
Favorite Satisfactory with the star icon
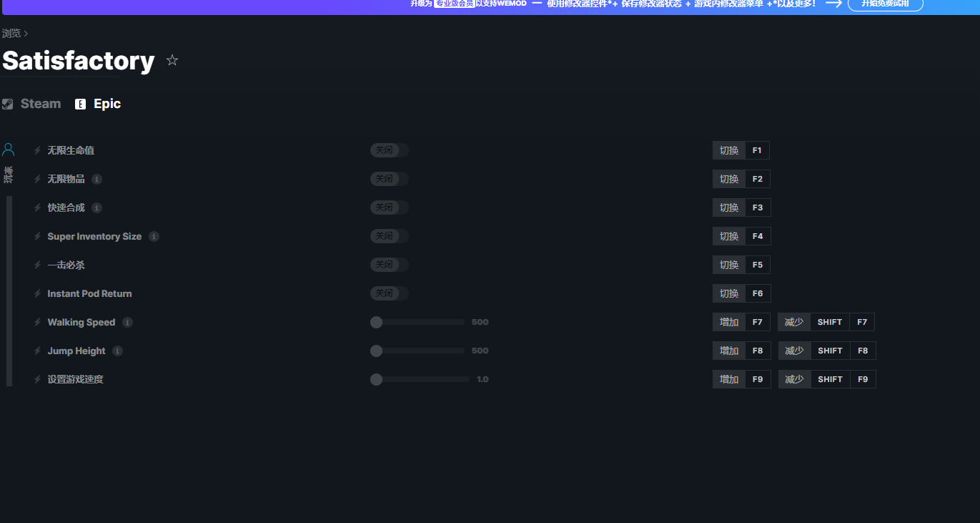pos(172,60)
